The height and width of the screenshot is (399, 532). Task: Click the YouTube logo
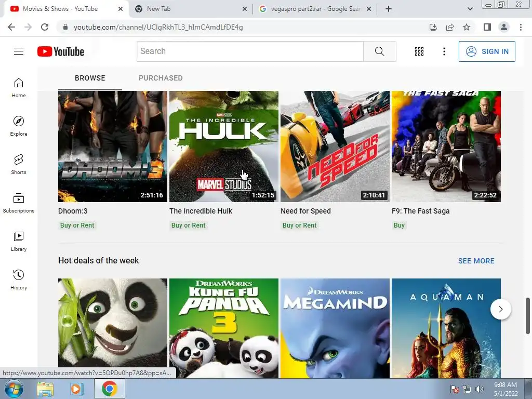coord(61,51)
